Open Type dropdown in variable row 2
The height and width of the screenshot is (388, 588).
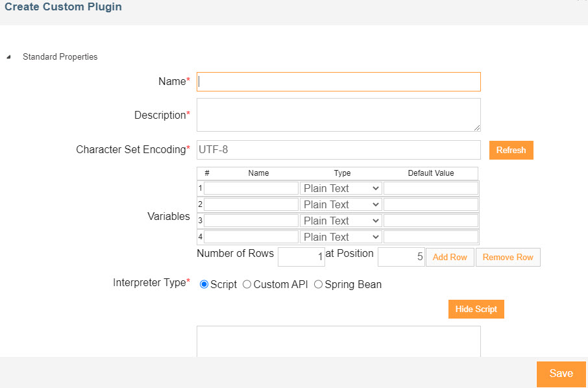[341, 204]
